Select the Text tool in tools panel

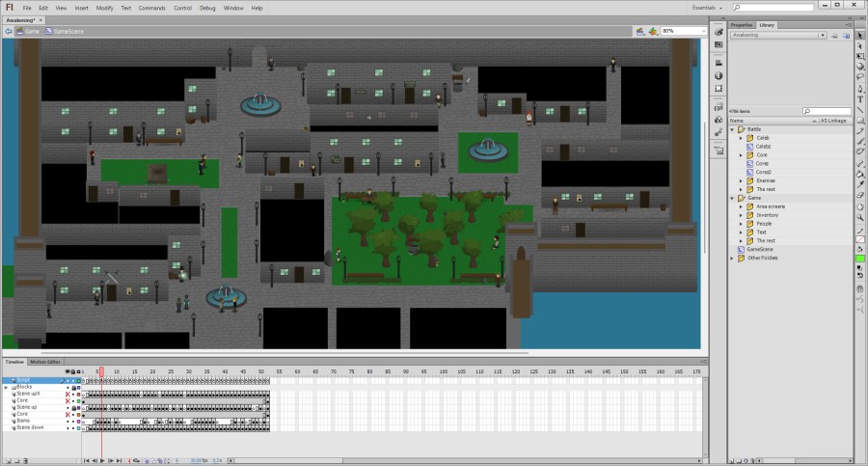860,98
